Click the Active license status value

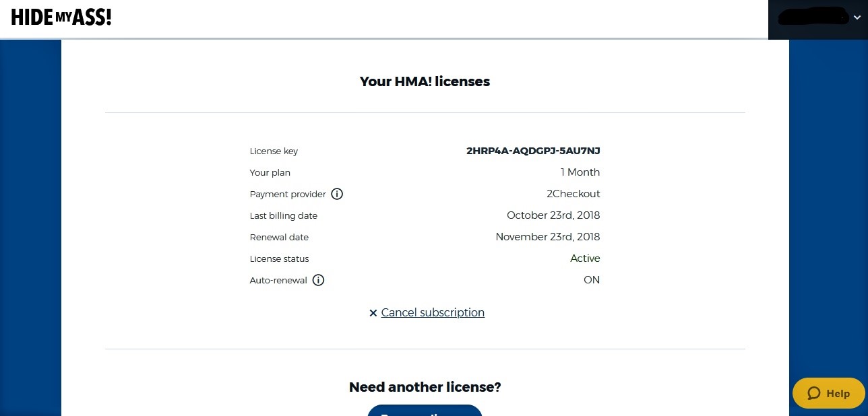(585, 258)
